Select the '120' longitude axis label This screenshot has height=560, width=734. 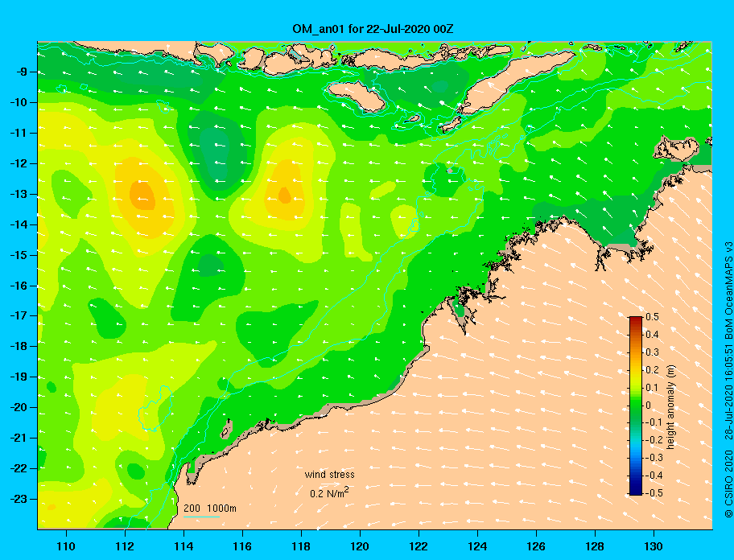pyautogui.click(x=360, y=546)
